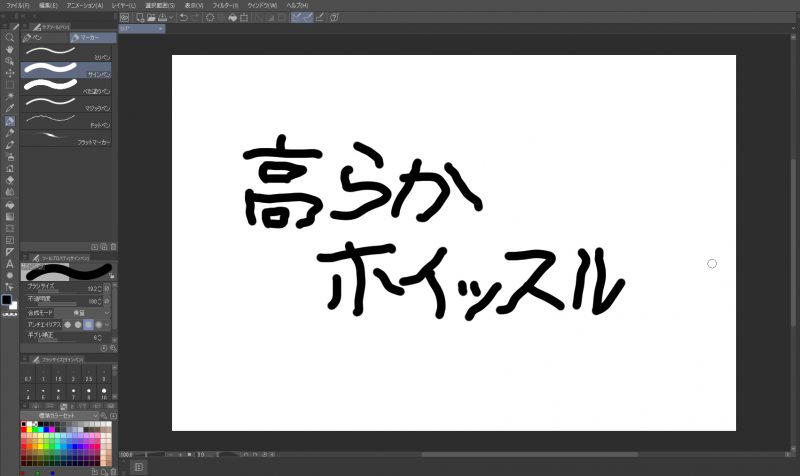This screenshot has height=476, width=800.
Task: Click the New document toolbar icon
Action: [x=140, y=17]
